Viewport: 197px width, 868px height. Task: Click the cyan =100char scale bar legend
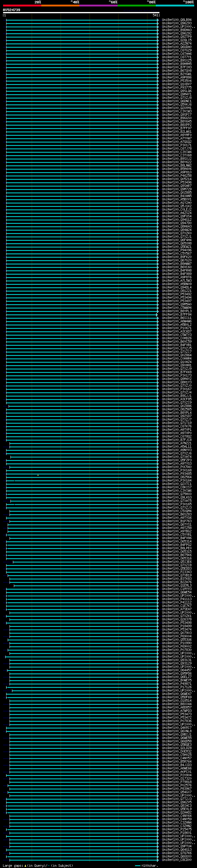click(138, 866)
